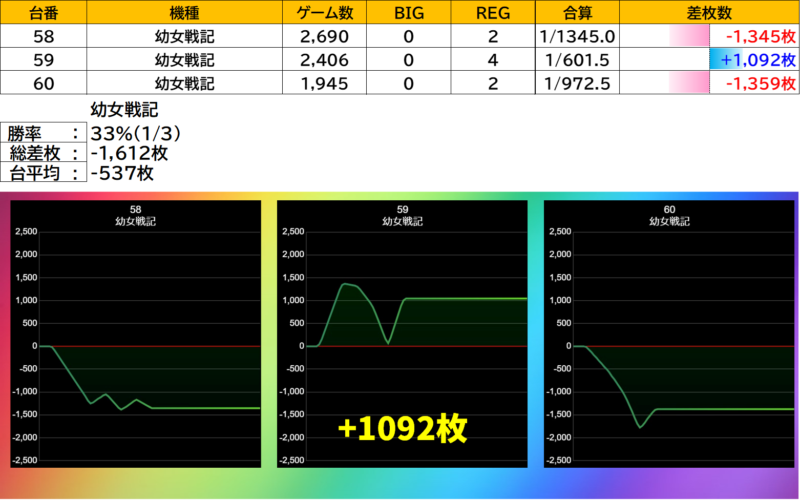
Task: Click the 33%(1/3) win rate value
Action: pyautogui.click(x=136, y=134)
